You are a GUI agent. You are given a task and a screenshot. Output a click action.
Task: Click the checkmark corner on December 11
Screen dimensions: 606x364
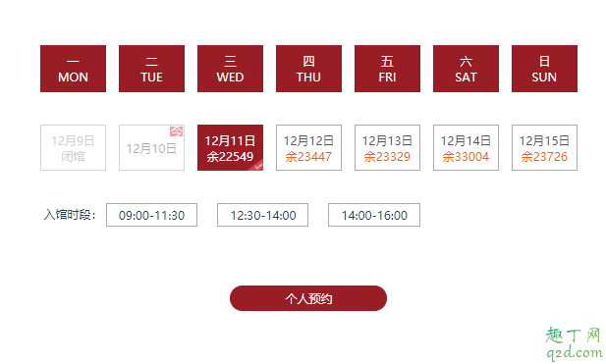(x=257, y=165)
